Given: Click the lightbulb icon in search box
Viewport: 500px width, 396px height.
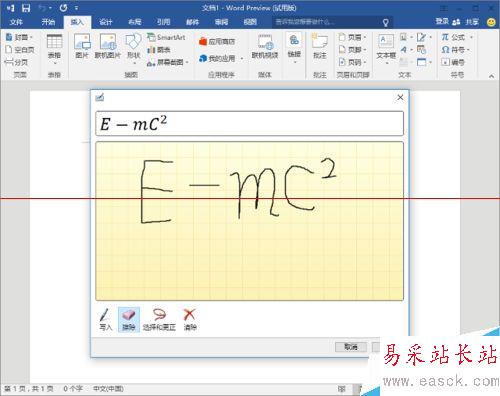Looking at the screenshot, I should [x=385, y=22].
